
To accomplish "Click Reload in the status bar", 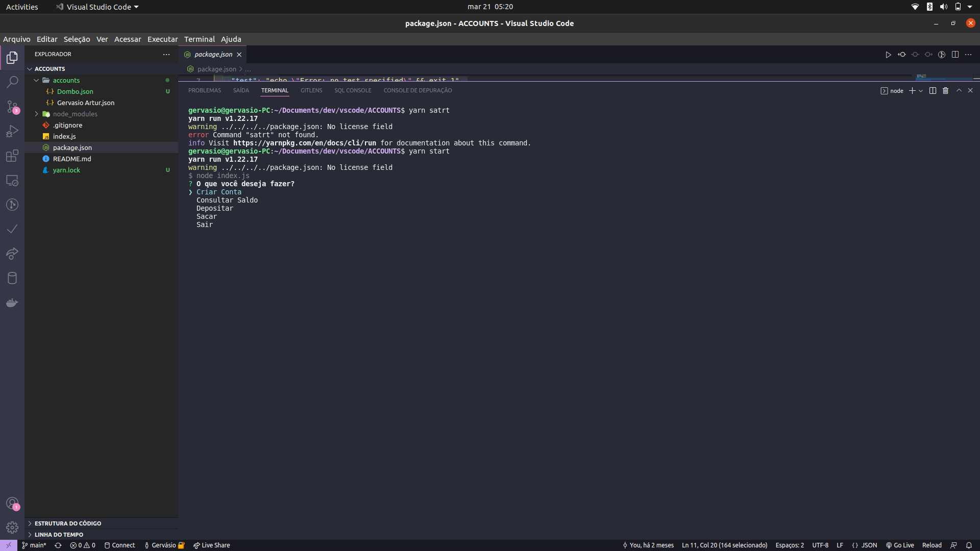I will (x=933, y=545).
